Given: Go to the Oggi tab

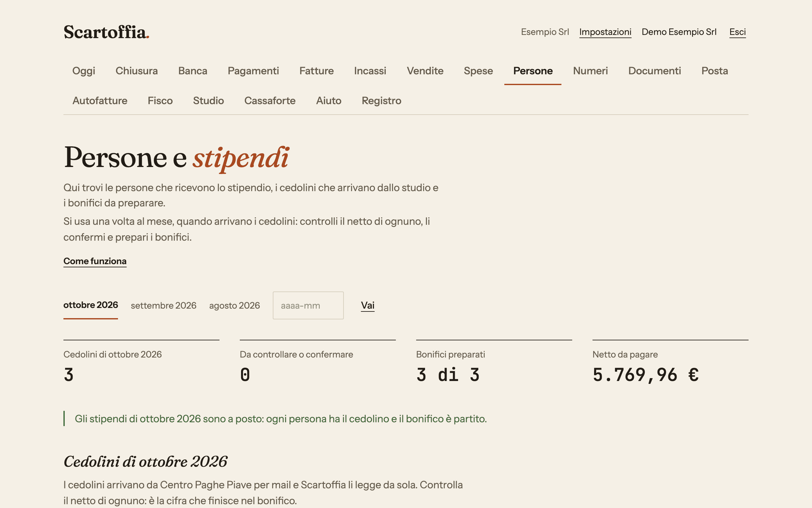Looking at the screenshot, I should click(83, 71).
